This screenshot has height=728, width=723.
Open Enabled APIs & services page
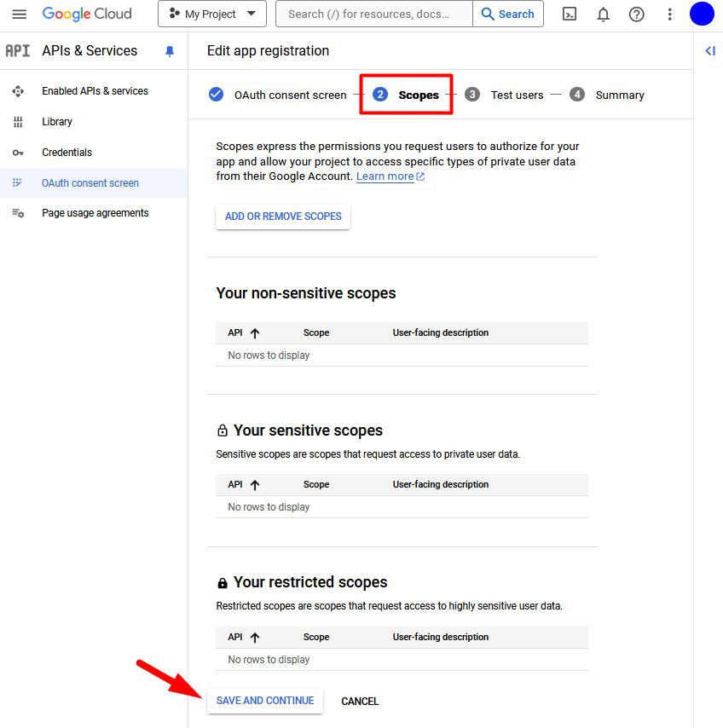pyautogui.click(x=95, y=91)
